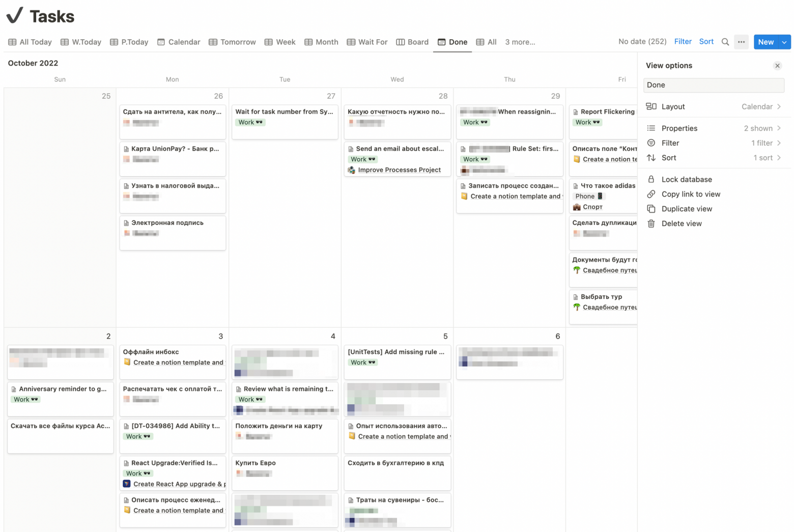Screen dimensions: 794x532
Task: Expand Layout chevron showing Calendar
Action: point(779,106)
